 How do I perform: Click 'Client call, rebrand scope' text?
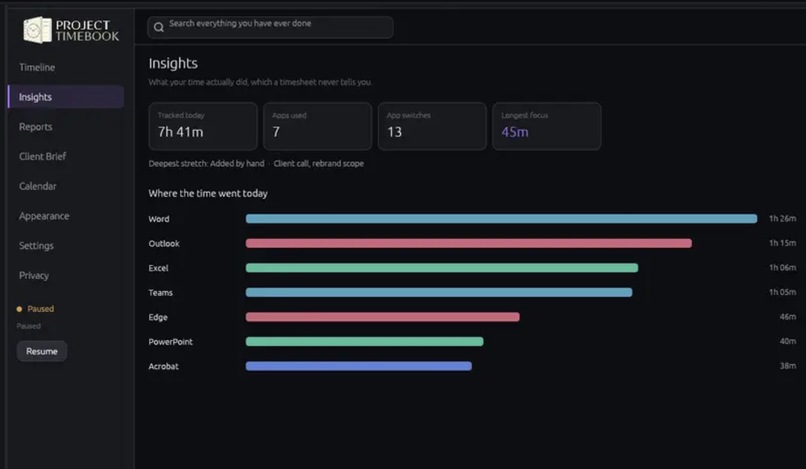coord(319,164)
